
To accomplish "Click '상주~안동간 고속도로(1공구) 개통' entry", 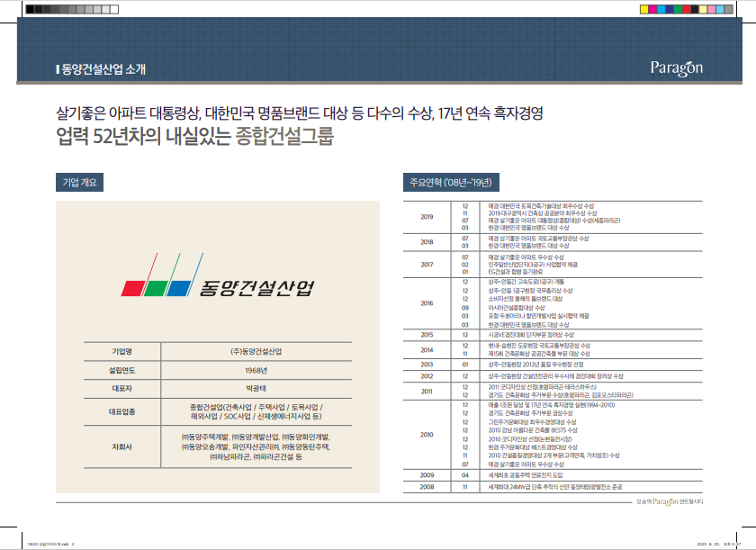I will [526, 282].
